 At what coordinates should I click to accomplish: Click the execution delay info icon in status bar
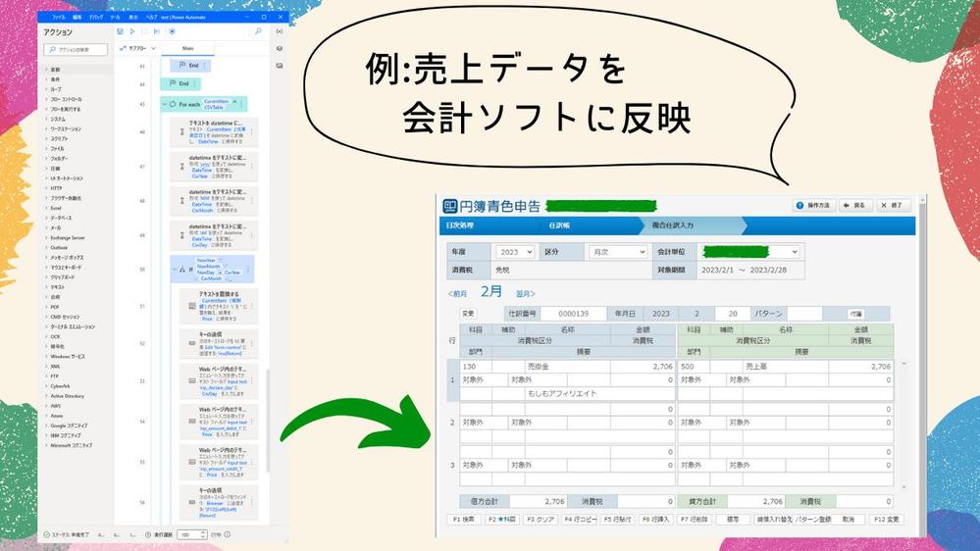point(228,534)
